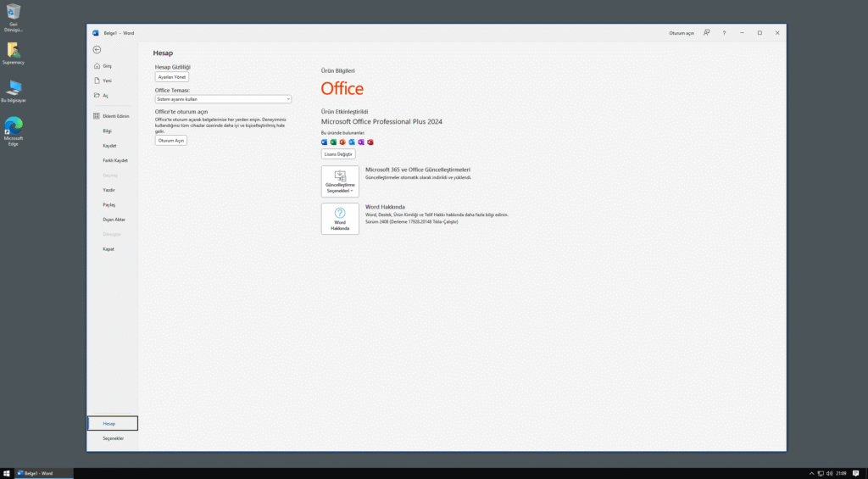Click the Excel icon under Bu üründe bulunanlar

(333, 142)
